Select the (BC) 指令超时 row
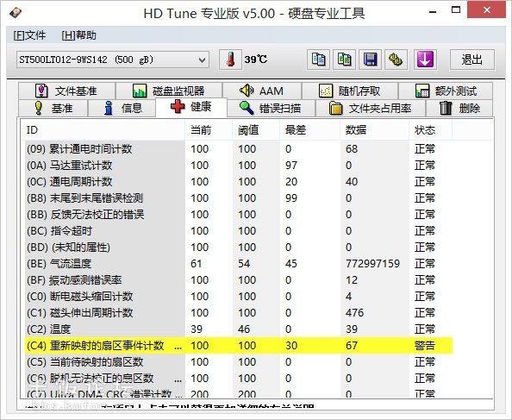Viewport: 512px width, 420px height. [x=239, y=231]
